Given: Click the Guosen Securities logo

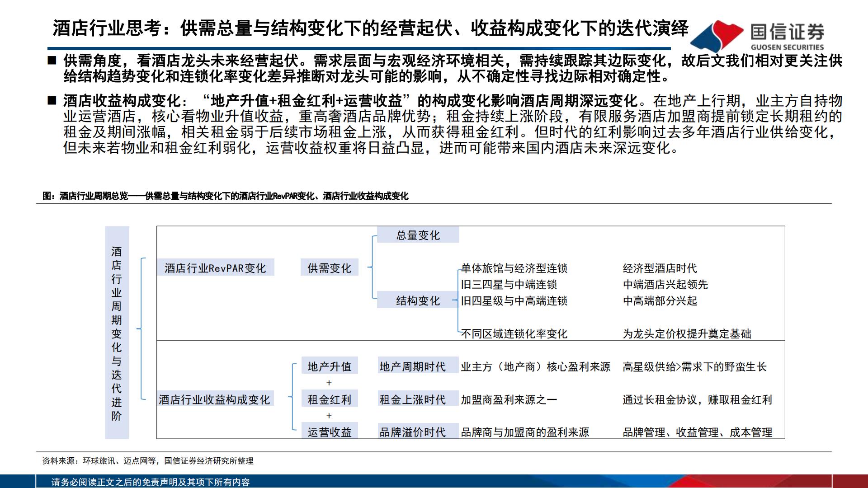Looking at the screenshot, I should pyautogui.click(x=758, y=36).
